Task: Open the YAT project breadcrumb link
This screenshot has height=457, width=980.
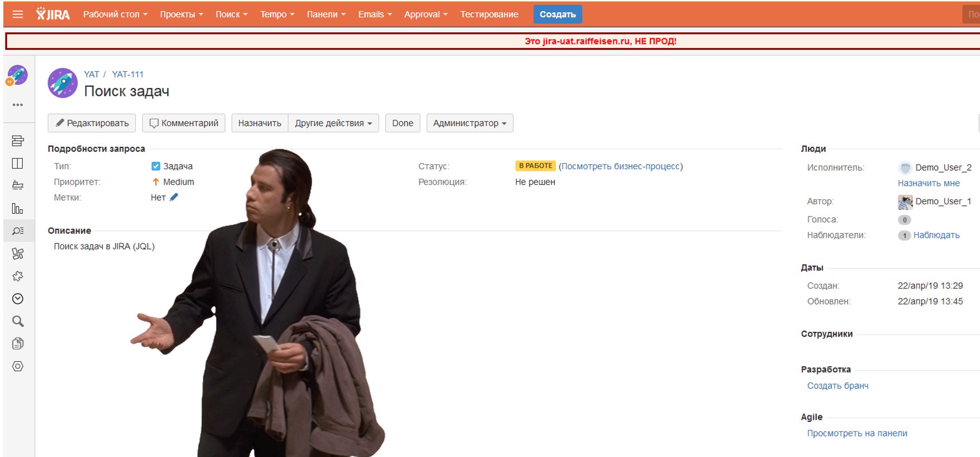Action: (x=91, y=74)
